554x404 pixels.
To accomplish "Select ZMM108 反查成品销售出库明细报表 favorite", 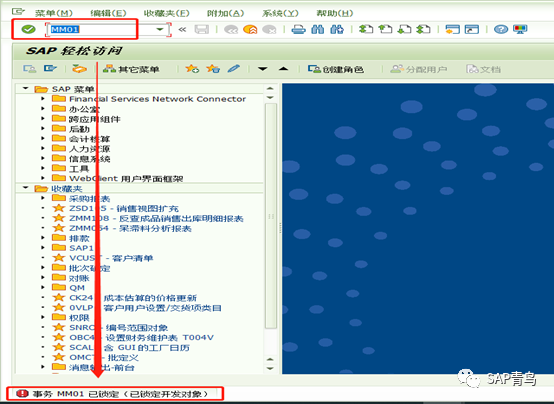I will (x=156, y=218).
